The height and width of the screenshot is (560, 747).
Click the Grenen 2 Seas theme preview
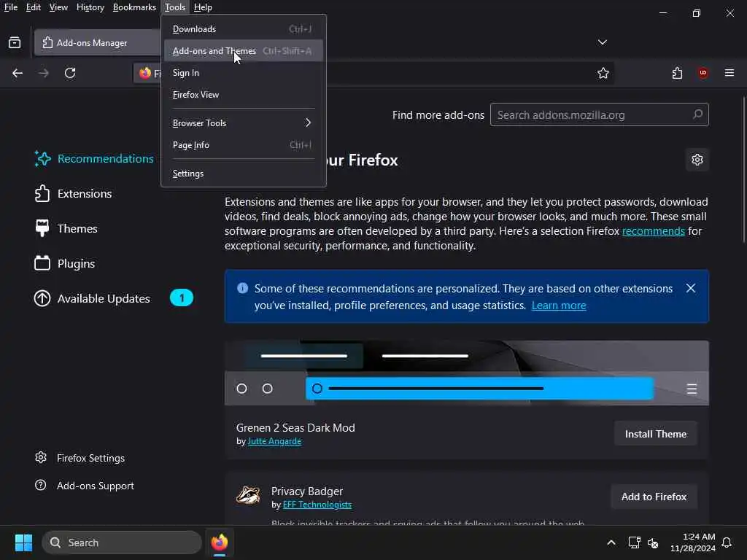coord(467,373)
